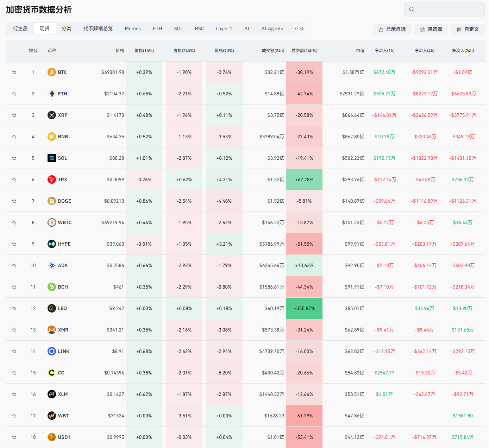This screenshot has width=489, height=448.
Task: Switch to the 衍生品 tab
Action: [20, 29]
